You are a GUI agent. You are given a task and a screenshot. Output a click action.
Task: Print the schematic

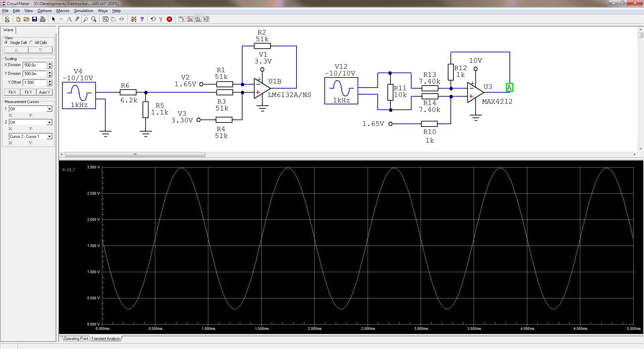pyautogui.click(x=43, y=19)
